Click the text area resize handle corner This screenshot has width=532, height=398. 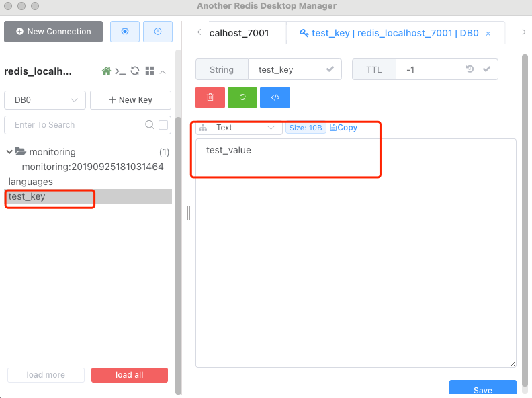[x=513, y=364]
